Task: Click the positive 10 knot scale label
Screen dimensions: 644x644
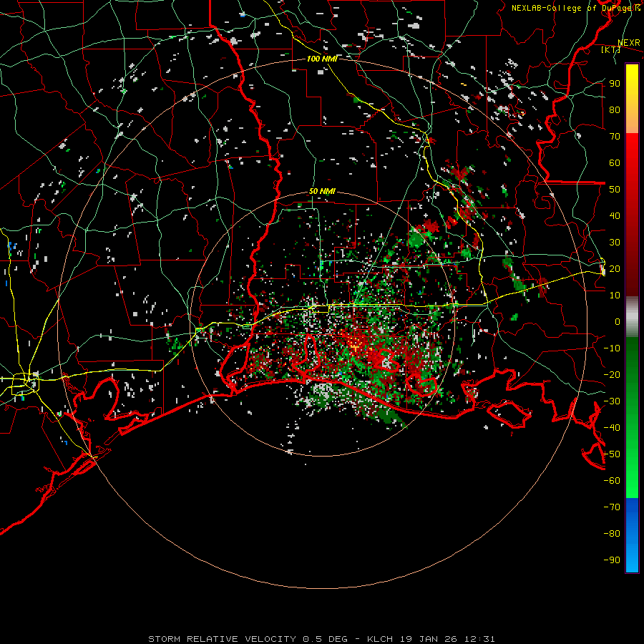Action: point(615,296)
